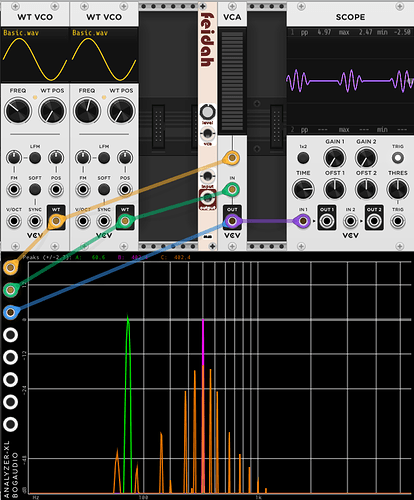Toggle the SOFT sync button on the left WT VCO
The image size is (414, 500).
click(35, 189)
